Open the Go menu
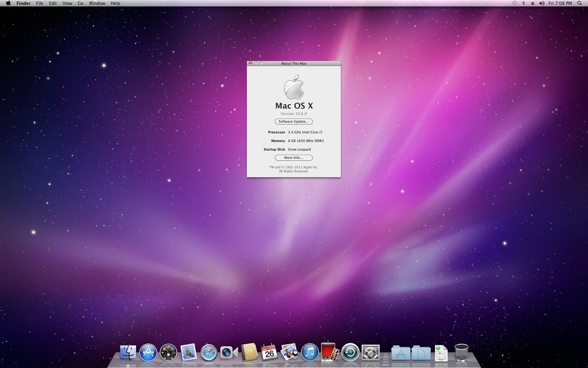 [81, 3]
